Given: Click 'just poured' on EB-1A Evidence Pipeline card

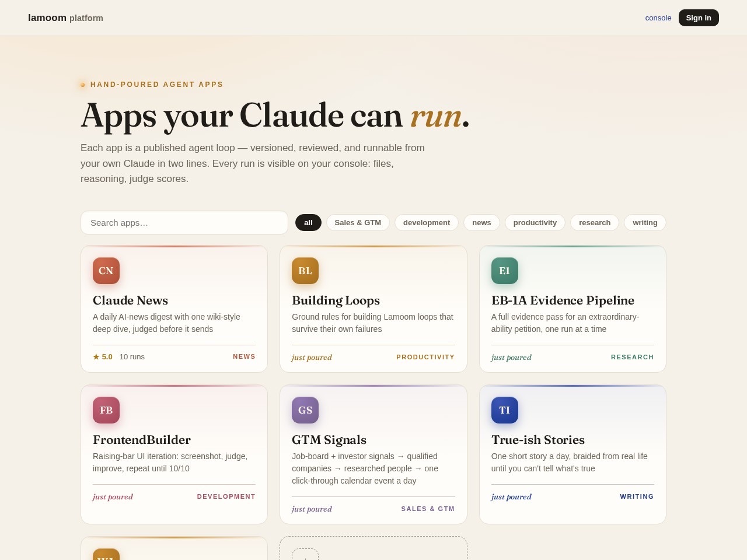Looking at the screenshot, I should (511, 357).
